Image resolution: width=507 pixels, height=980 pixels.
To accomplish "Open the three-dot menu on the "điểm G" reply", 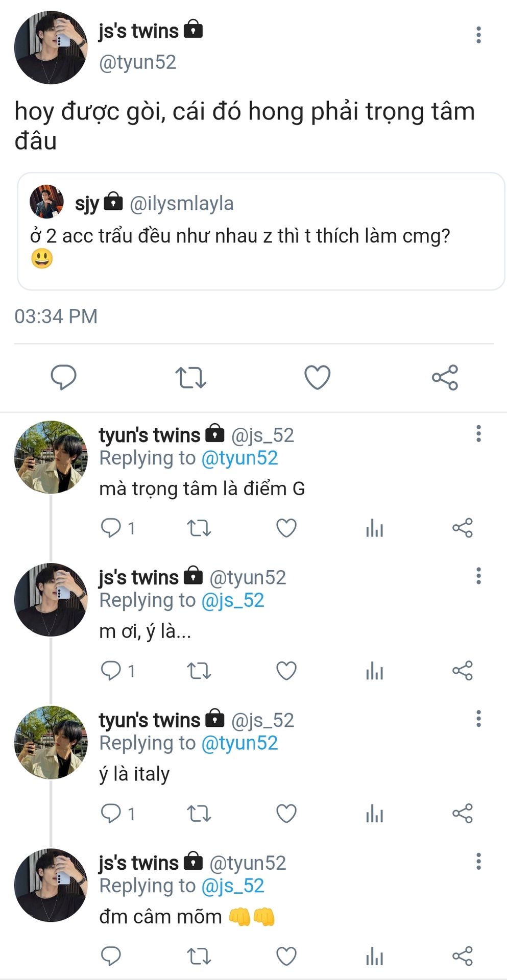I will pos(478,433).
